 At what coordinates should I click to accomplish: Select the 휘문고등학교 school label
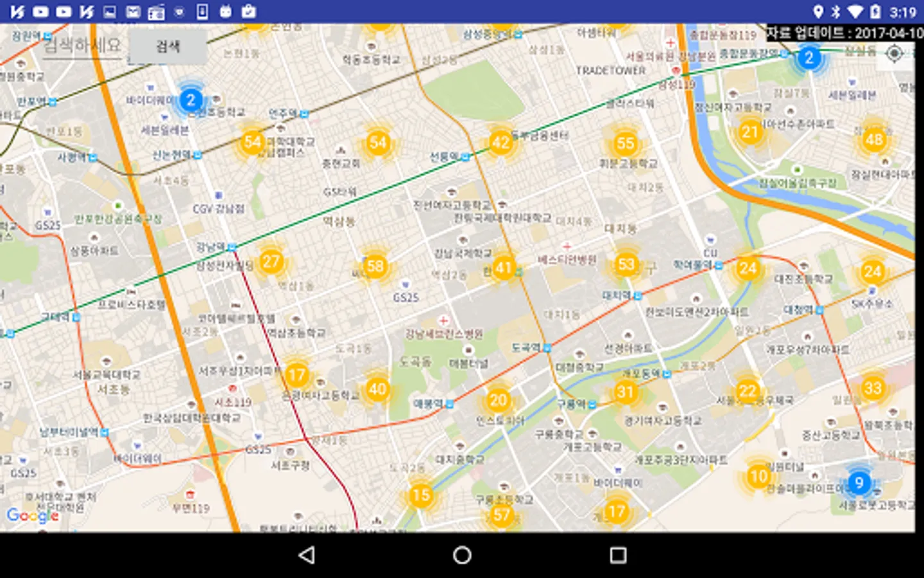(628, 164)
